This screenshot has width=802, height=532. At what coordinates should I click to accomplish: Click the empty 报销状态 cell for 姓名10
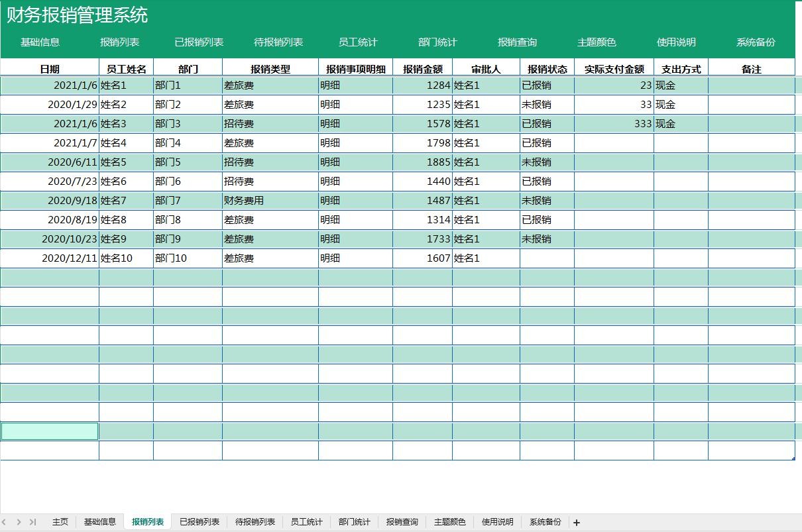point(547,258)
